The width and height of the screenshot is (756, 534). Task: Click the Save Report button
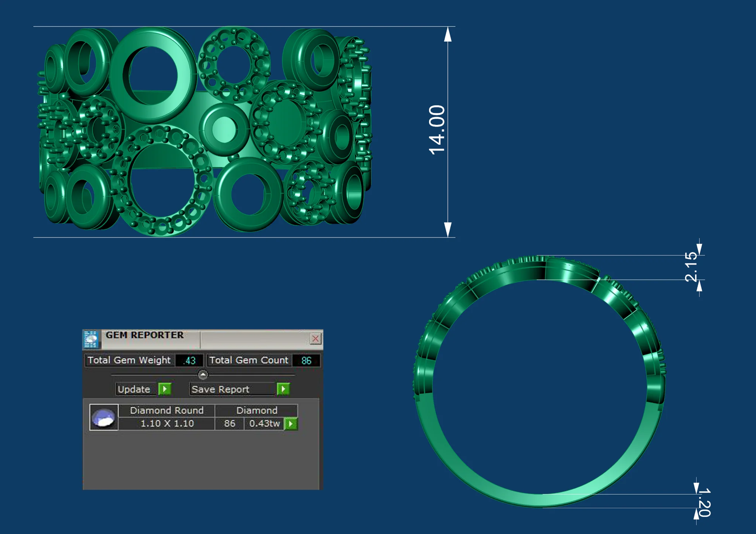233,389
